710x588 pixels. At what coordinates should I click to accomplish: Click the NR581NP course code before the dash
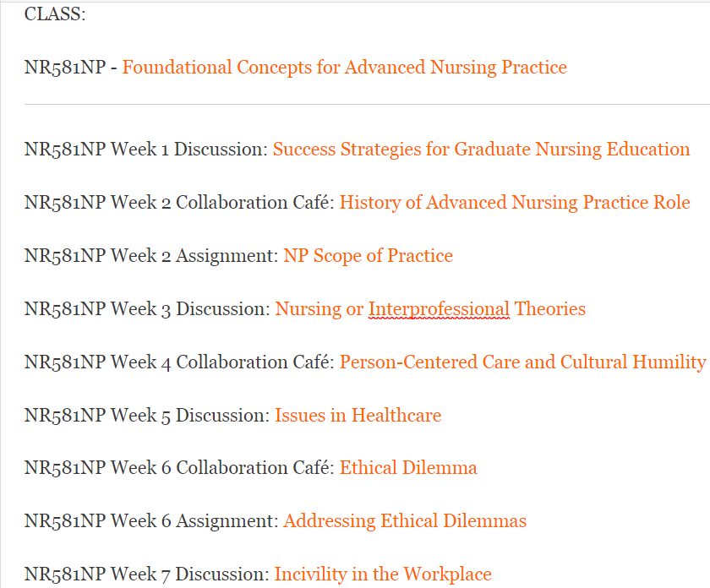[x=64, y=68]
